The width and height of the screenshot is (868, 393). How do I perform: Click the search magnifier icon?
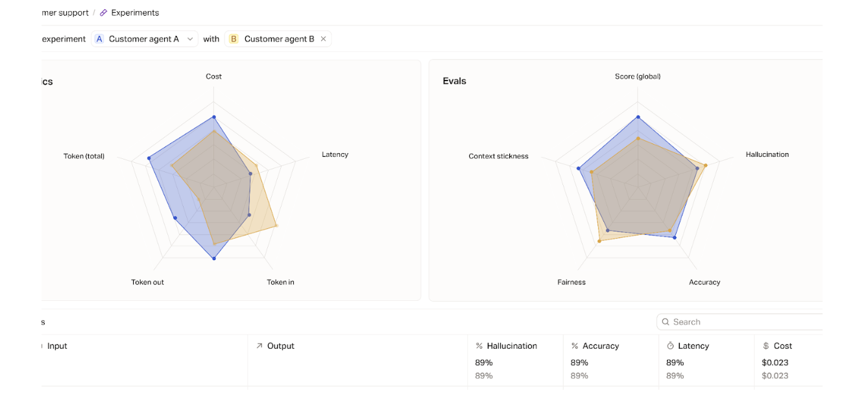666,322
